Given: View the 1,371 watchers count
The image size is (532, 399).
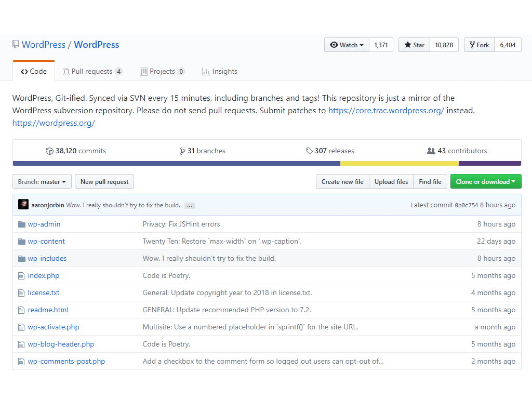Looking at the screenshot, I should 381,45.
